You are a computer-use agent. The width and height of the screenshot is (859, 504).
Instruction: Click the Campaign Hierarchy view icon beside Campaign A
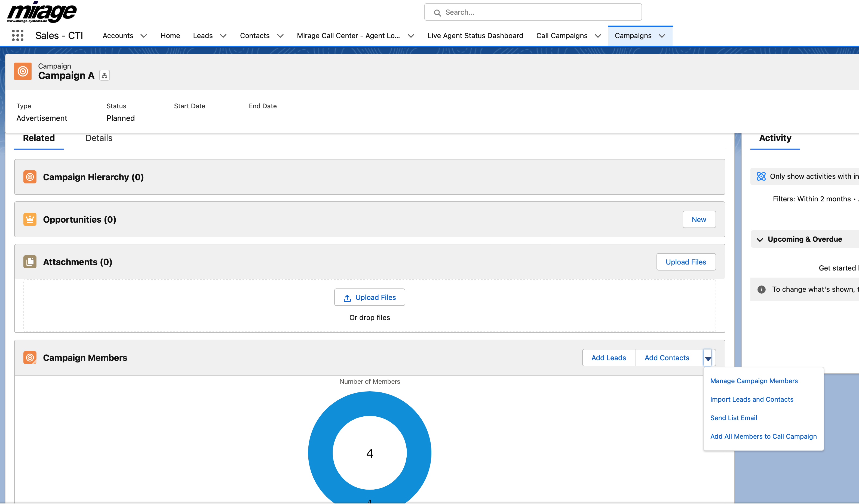pyautogui.click(x=104, y=75)
